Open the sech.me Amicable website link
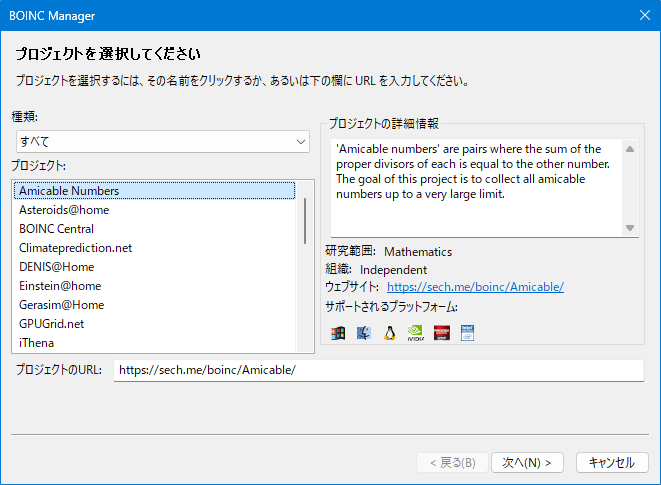 click(x=475, y=287)
